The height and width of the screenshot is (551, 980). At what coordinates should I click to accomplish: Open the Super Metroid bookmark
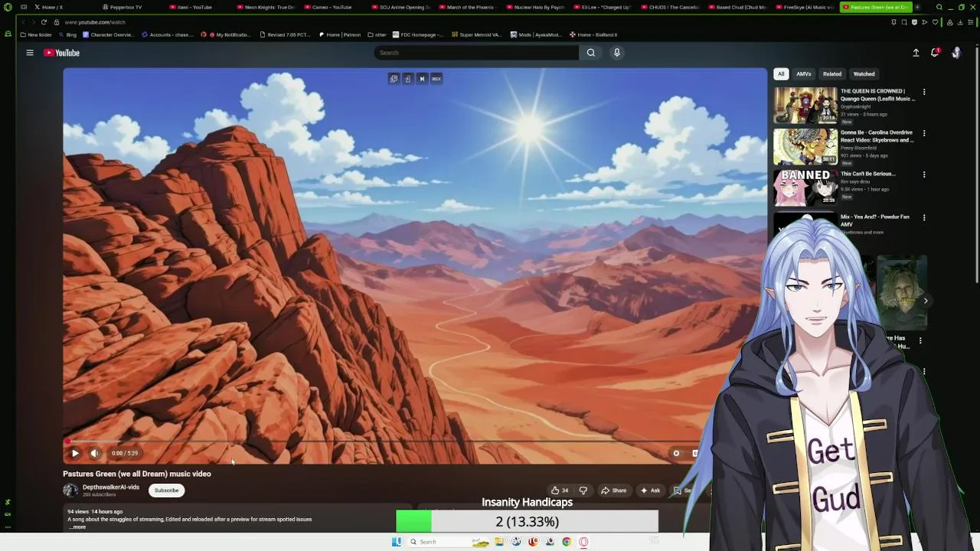tap(476, 34)
